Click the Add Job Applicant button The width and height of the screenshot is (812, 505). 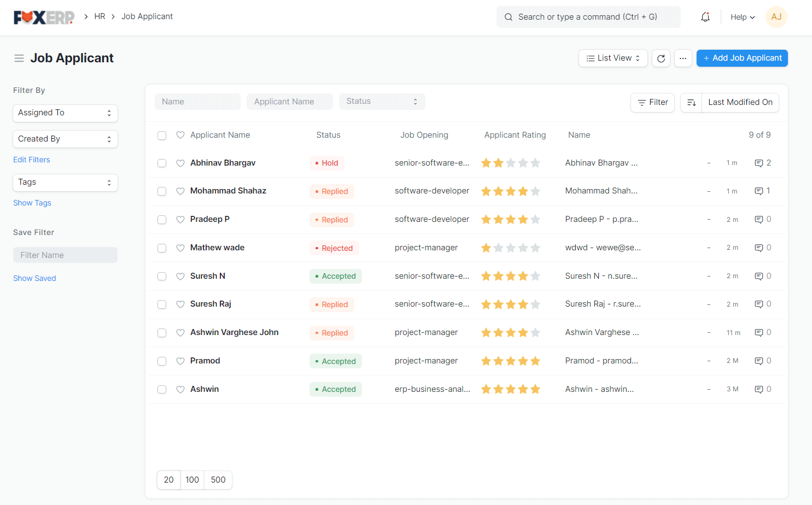pyautogui.click(x=742, y=58)
